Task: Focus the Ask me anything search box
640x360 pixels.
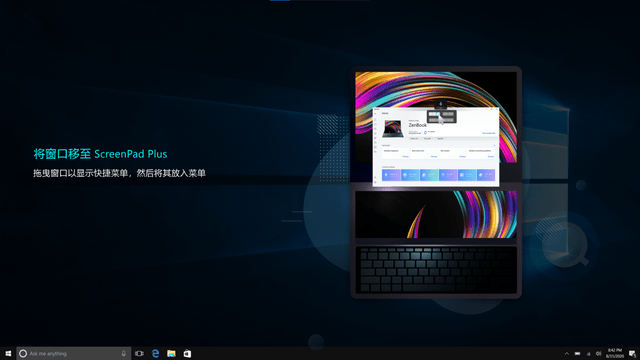Action: click(x=73, y=353)
